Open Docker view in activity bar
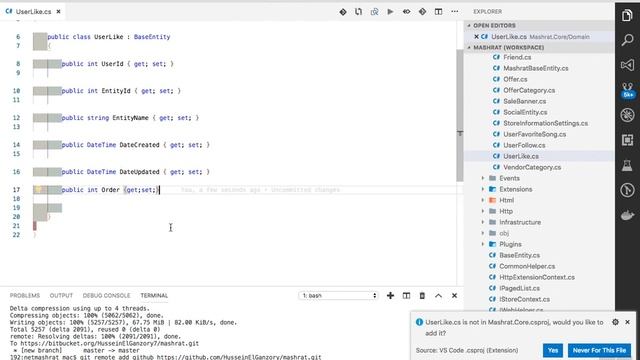The image size is (640, 360). pos(627,215)
